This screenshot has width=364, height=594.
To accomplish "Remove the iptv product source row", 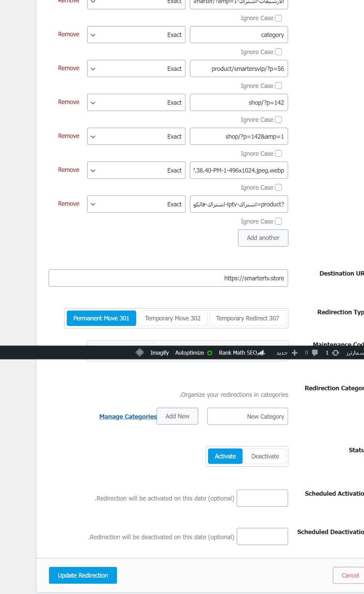I will (x=69, y=203).
